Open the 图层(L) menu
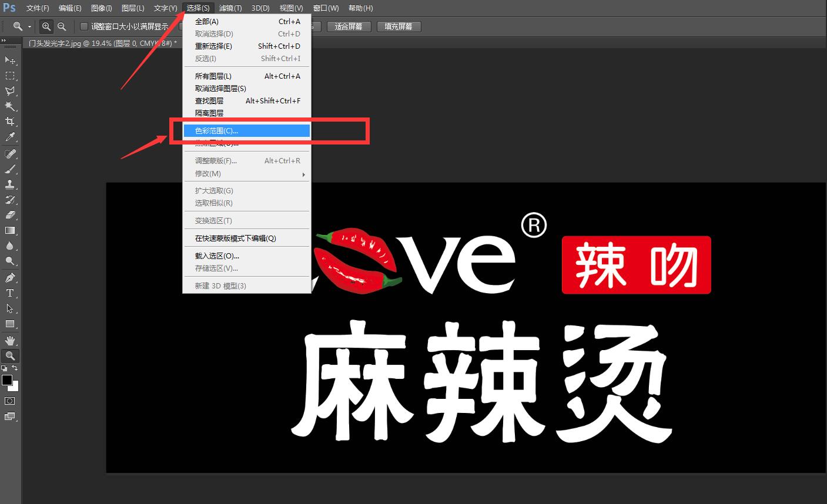 [133, 8]
